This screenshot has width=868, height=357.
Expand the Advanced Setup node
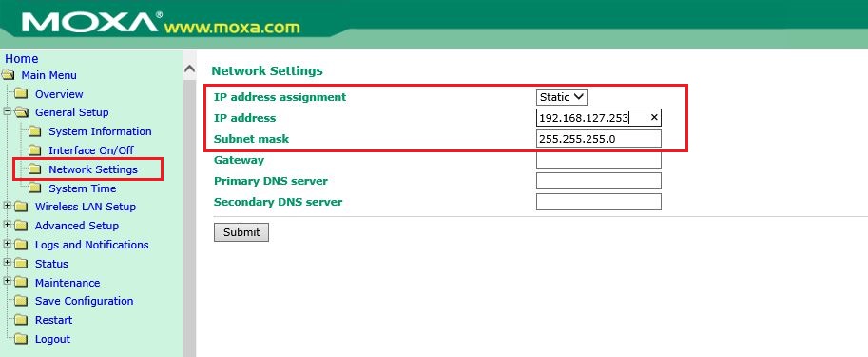click(8, 225)
